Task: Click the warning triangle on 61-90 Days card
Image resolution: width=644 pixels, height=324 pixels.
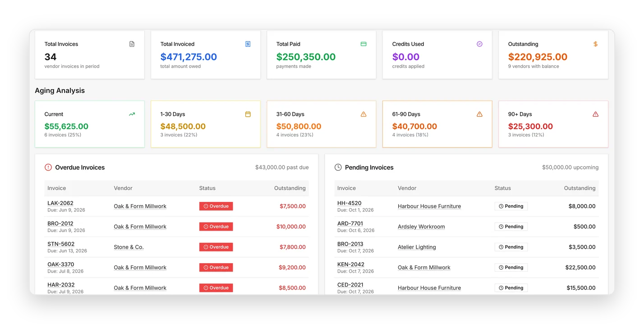Action: [479, 114]
